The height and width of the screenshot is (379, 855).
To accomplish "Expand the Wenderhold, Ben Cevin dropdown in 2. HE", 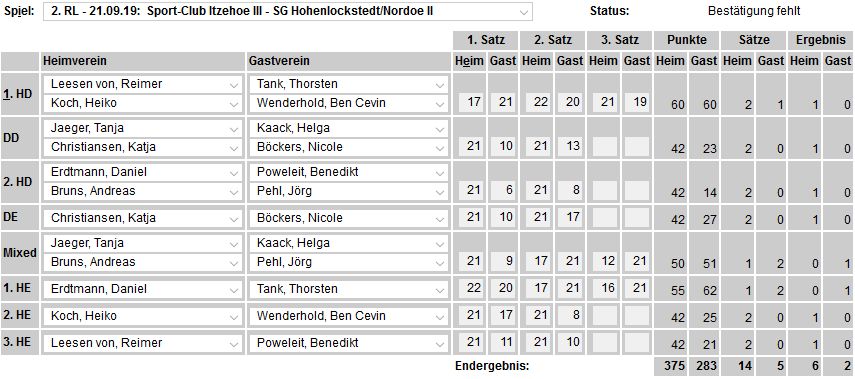I will pos(348,316).
